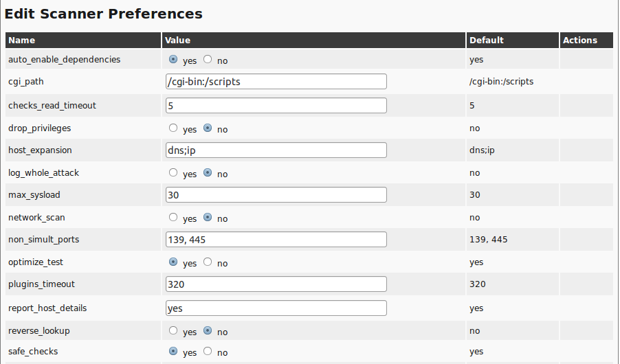Click the cgi_path value field
The width and height of the screenshot is (620, 364).
click(x=276, y=82)
